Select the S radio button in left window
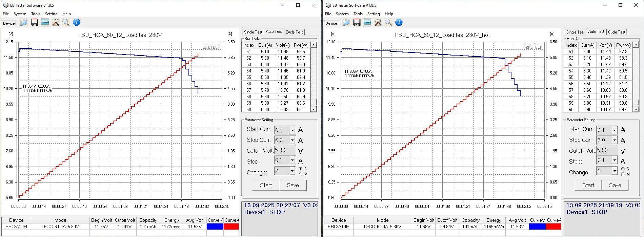644x237 pixels. point(300,169)
